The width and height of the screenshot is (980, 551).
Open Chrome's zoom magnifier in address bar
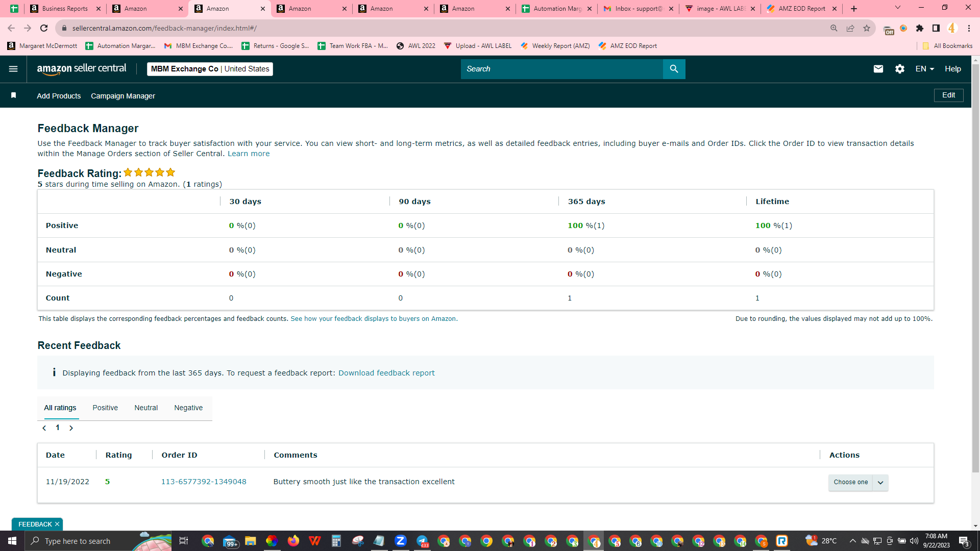(834, 28)
